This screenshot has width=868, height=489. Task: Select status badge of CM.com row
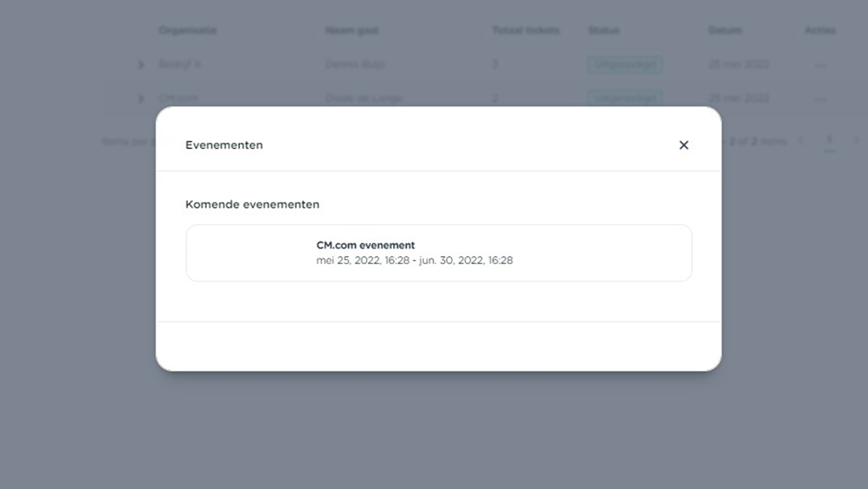pyautogui.click(x=625, y=99)
